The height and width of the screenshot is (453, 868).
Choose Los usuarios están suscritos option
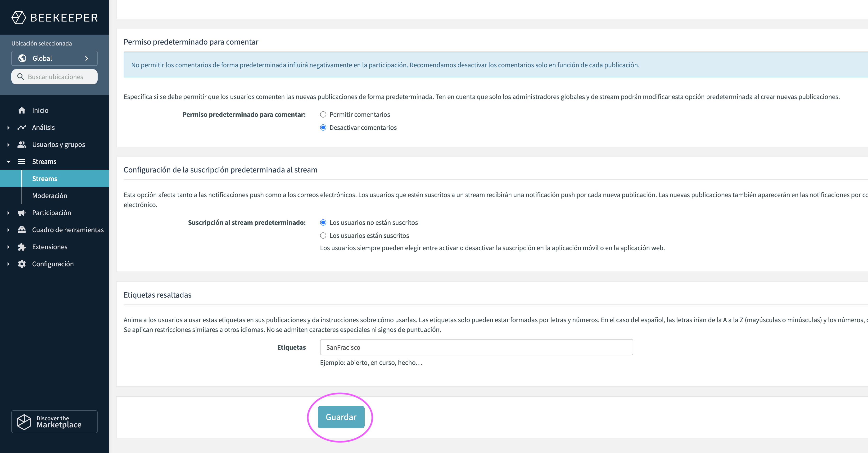pos(323,236)
